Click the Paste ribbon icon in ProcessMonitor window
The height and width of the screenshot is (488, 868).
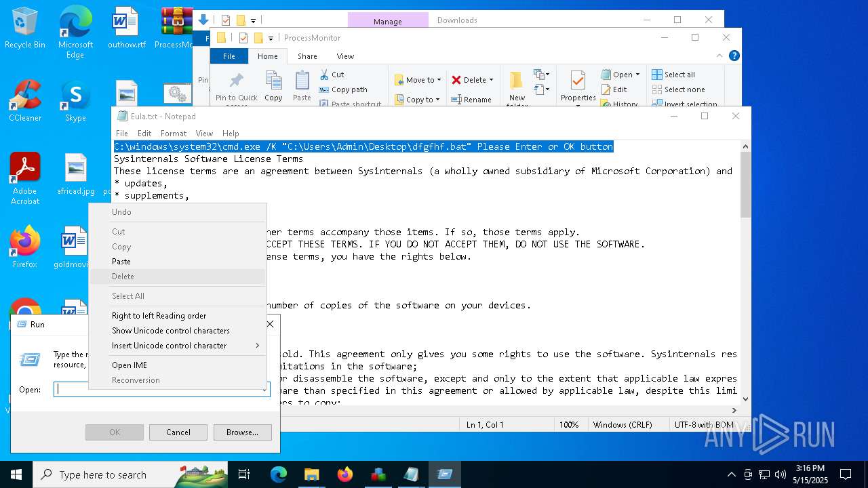tap(302, 86)
